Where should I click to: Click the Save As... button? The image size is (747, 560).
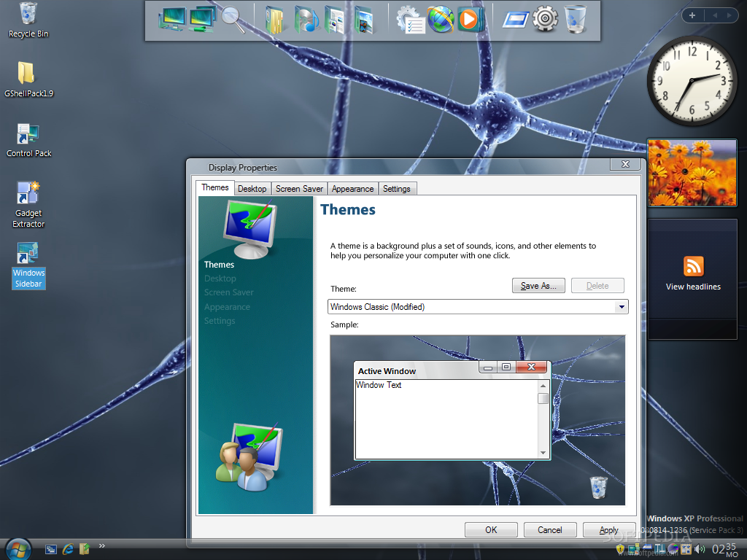pos(538,286)
